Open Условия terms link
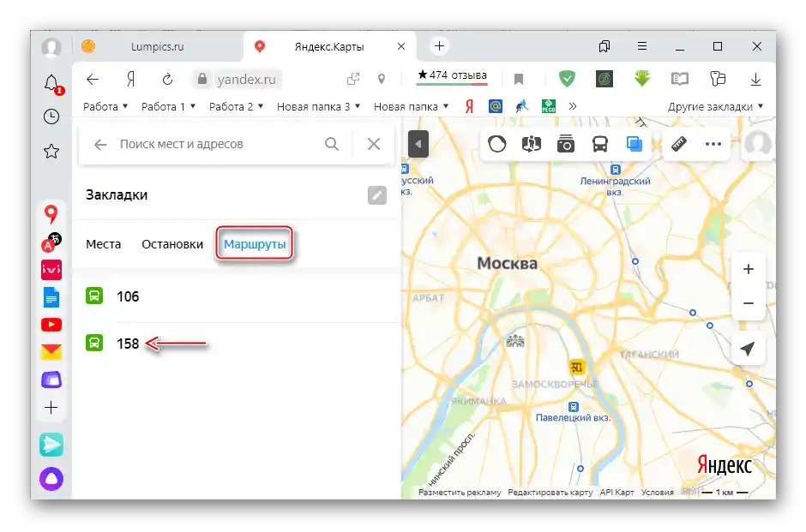Screen dimensions: 806x532 pyautogui.click(x=657, y=493)
